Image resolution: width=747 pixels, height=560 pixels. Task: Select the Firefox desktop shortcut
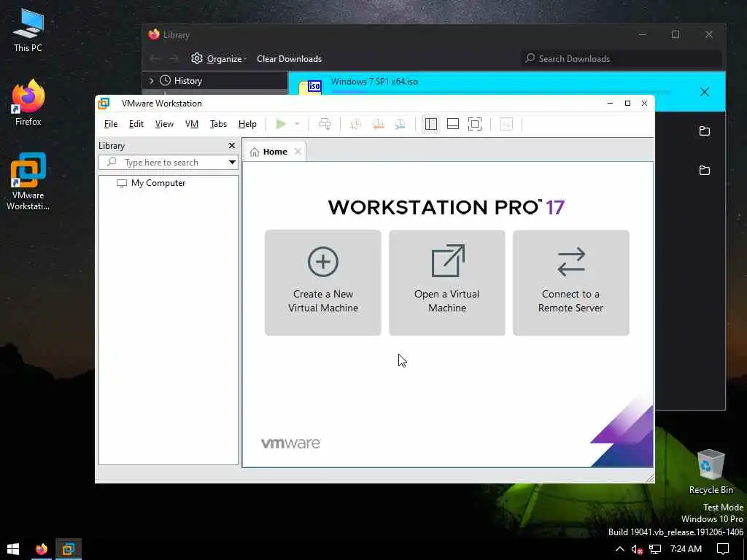28,102
